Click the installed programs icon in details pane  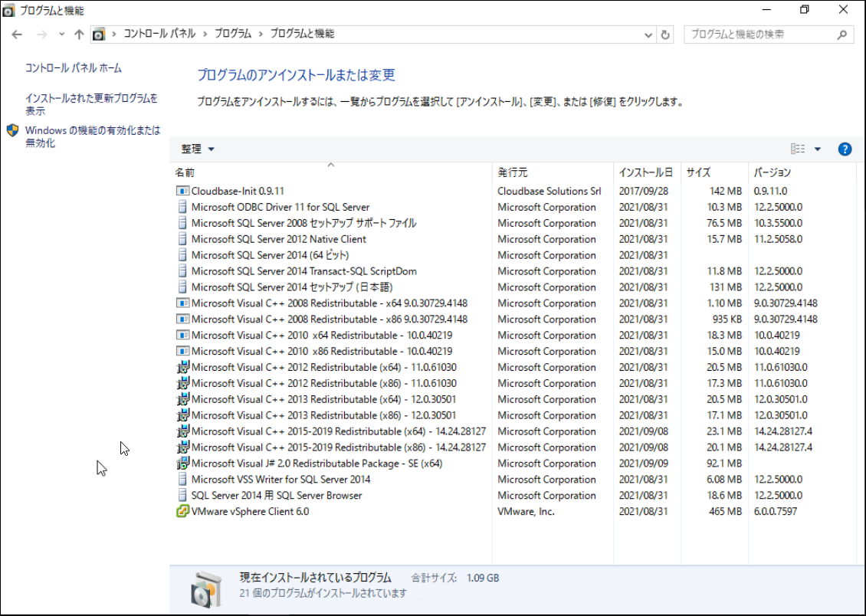tap(206, 589)
